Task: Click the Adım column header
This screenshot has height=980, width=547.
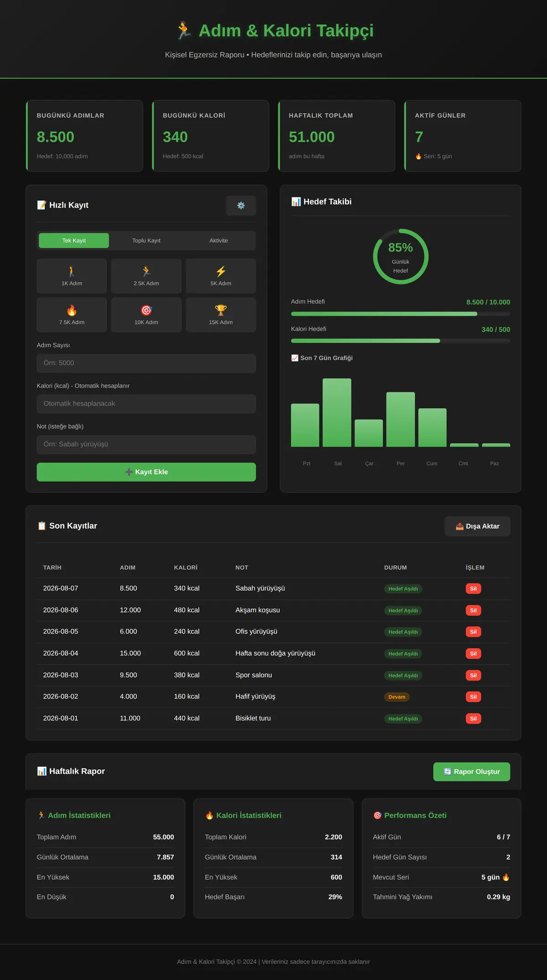Action: [128, 568]
